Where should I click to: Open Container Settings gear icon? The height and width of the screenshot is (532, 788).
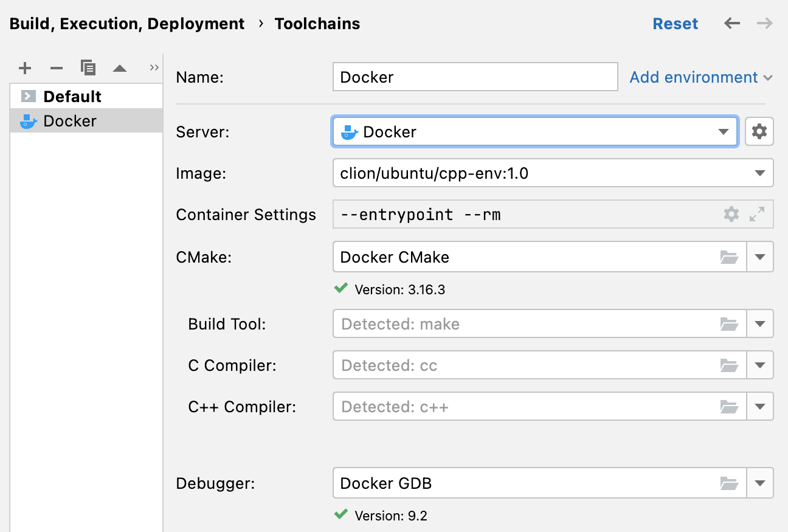731,214
